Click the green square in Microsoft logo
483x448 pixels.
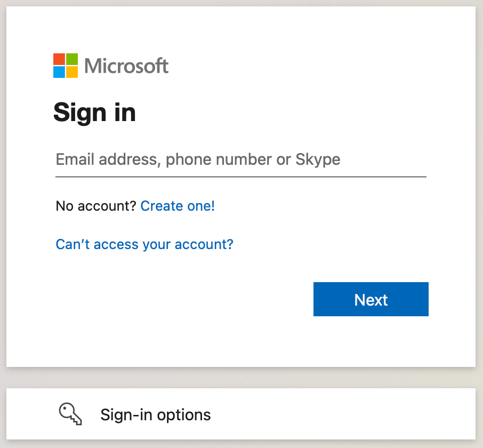(72, 59)
